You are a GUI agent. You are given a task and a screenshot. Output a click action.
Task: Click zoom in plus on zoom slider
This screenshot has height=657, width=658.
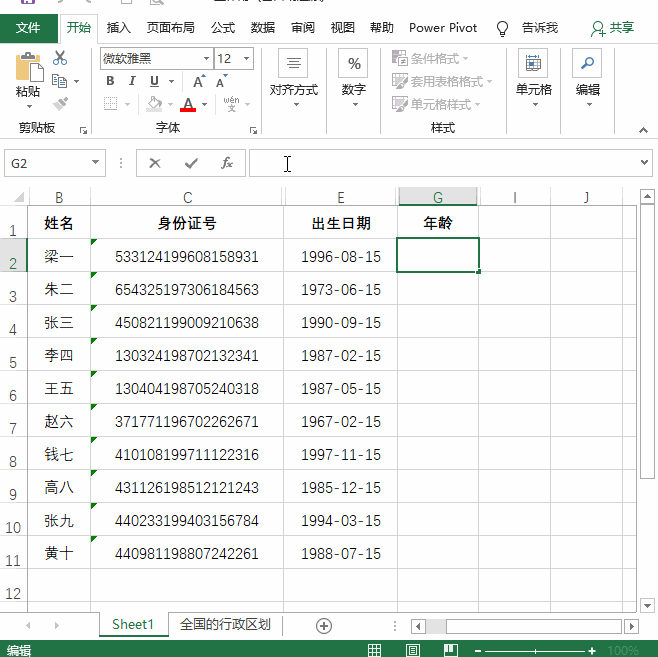point(592,651)
